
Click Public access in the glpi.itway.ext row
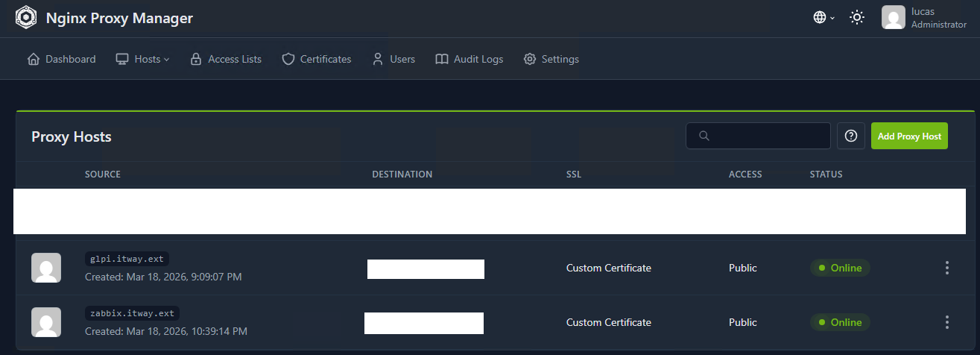tap(743, 268)
